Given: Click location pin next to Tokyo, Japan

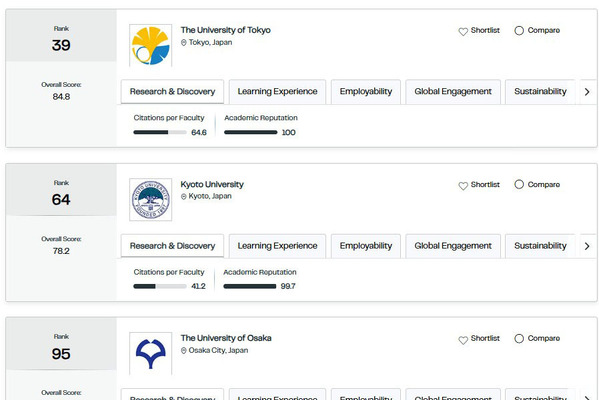Looking at the screenshot, I should tap(183, 42).
